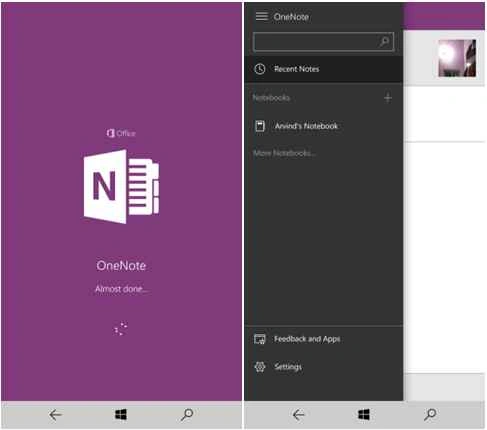Tap Search icon on left splash navigation bar

[x=187, y=415]
